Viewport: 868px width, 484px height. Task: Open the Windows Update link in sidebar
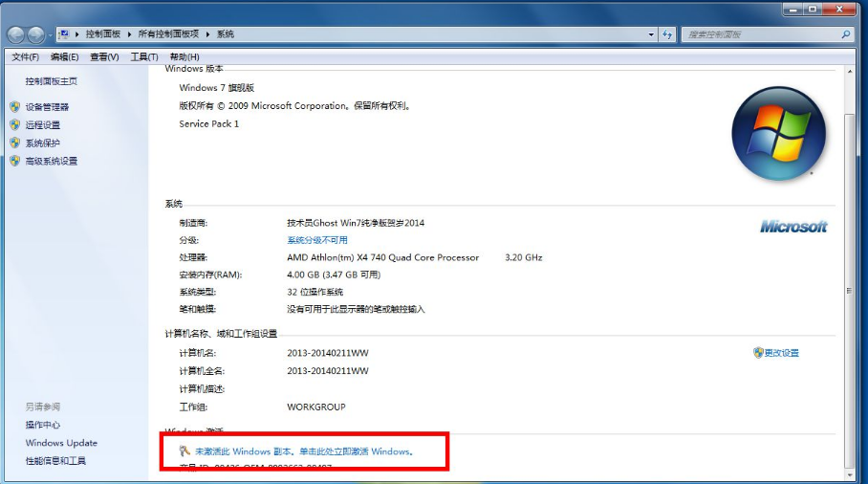click(61, 443)
